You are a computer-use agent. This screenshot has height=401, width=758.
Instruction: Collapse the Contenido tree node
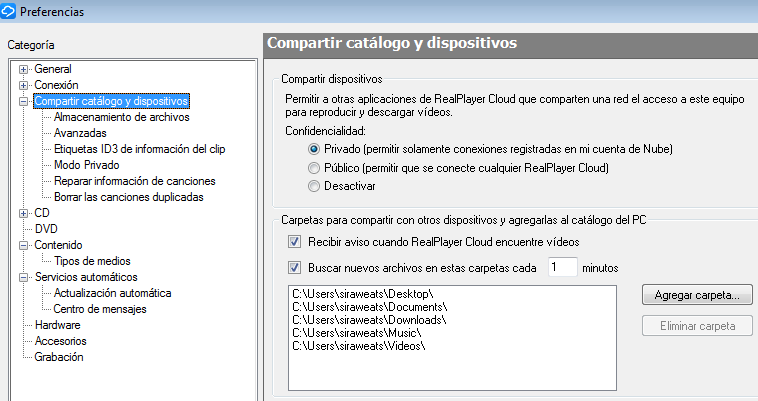point(23,245)
